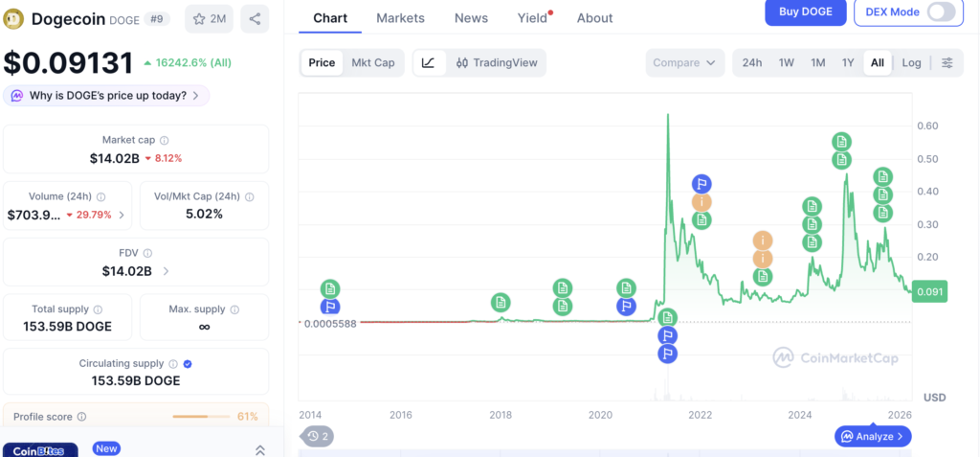
Task: Open the News tab
Action: [471, 18]
